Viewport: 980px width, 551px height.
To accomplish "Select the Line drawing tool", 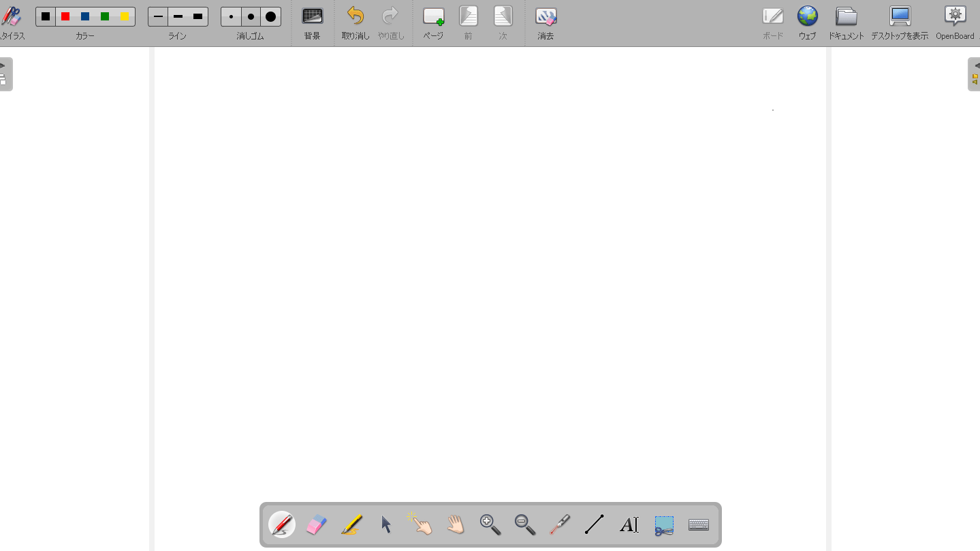I will point(595,524).
